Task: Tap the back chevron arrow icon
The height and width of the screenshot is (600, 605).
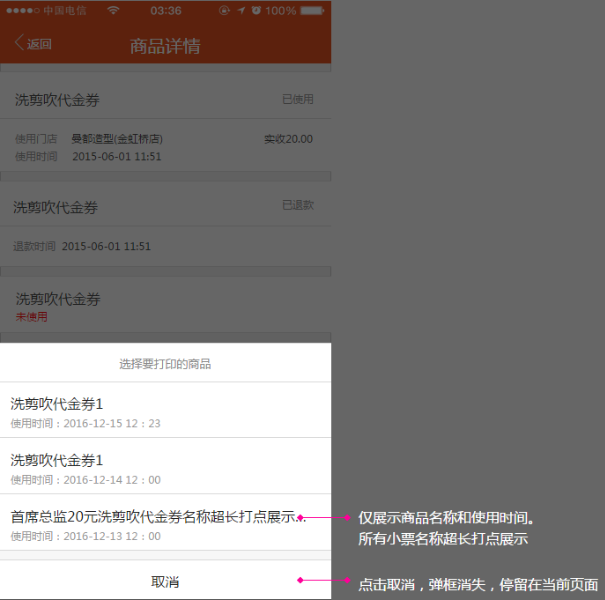Action: (19, 42)
